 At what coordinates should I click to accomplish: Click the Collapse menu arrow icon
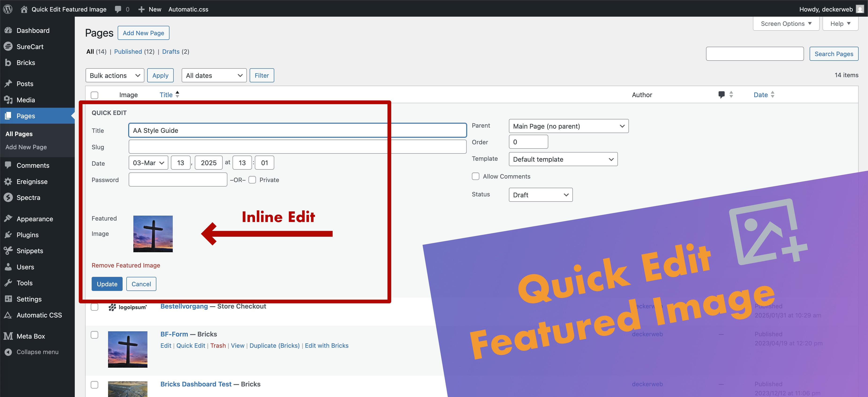pyautogui.click(x=8, y=352)
